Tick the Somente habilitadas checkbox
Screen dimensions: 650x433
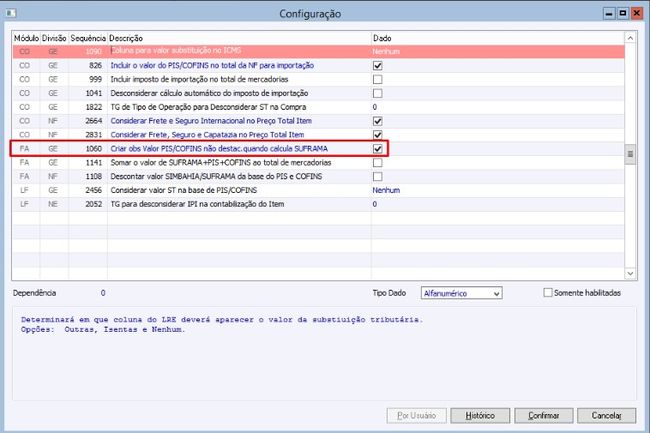(548, 293)
